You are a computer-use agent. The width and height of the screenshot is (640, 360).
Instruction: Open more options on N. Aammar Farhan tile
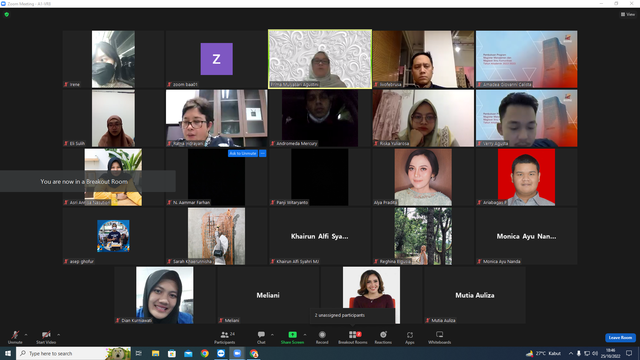(262, 153)
